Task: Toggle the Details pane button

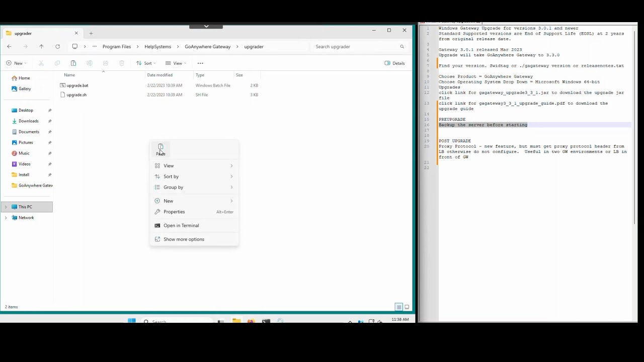Action: 395,63
